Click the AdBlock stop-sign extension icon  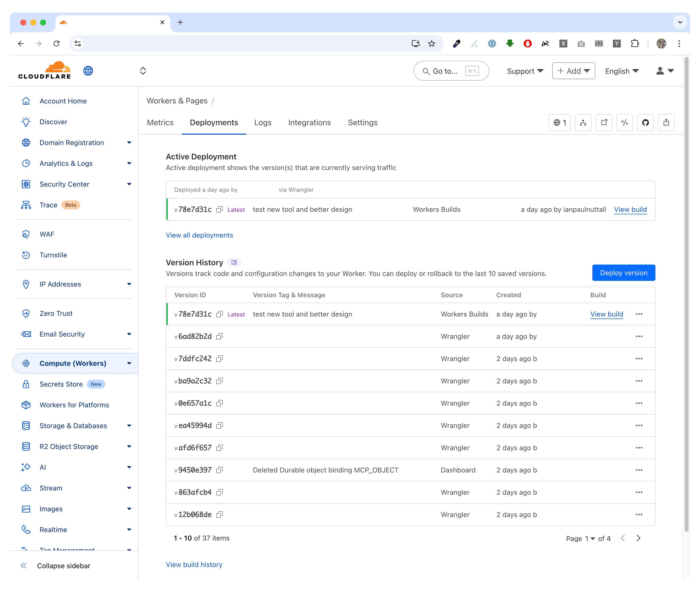pos(527,44)
